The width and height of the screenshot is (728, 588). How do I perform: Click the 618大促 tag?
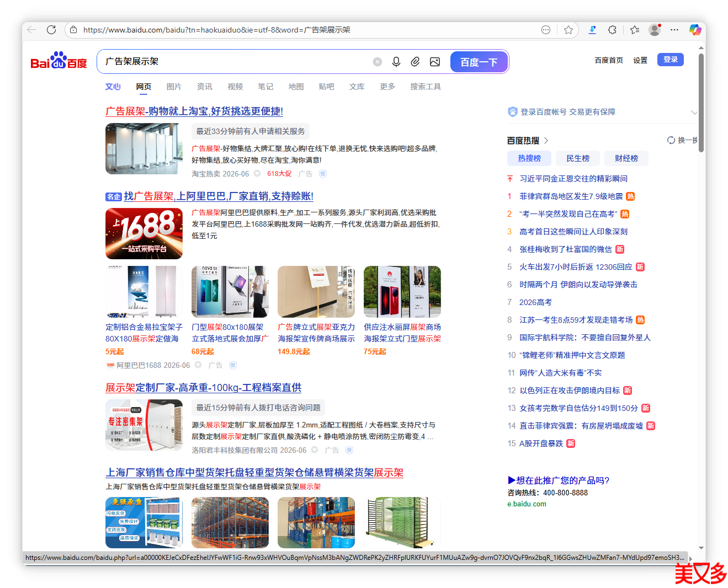point(279,174)
